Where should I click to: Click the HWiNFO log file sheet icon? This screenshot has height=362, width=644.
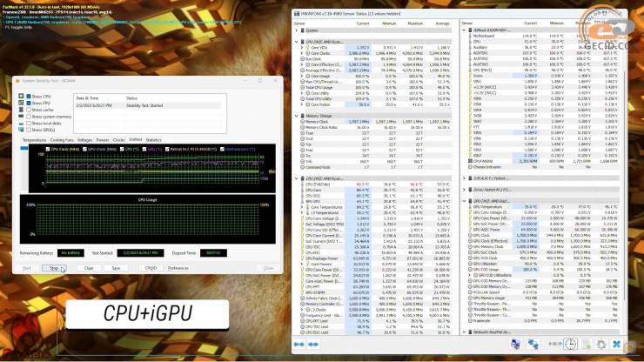(587, 345)
